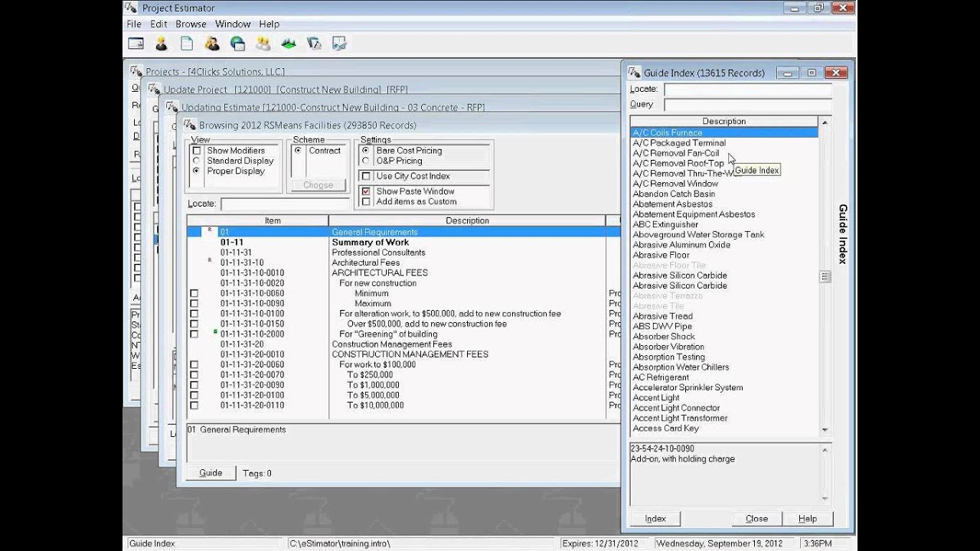Select row 01-11-31-20 Construction Management Fees
980x551 pixels.
(x=403, y=344)
